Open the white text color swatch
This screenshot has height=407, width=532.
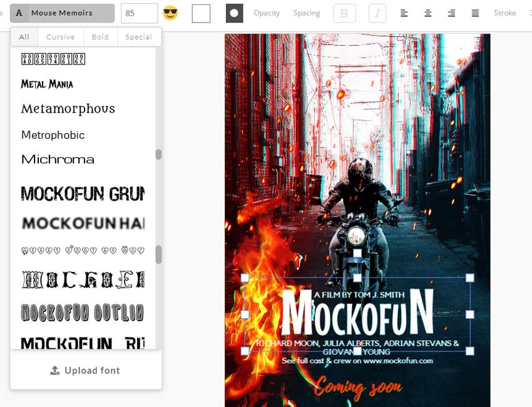point(201,14)
